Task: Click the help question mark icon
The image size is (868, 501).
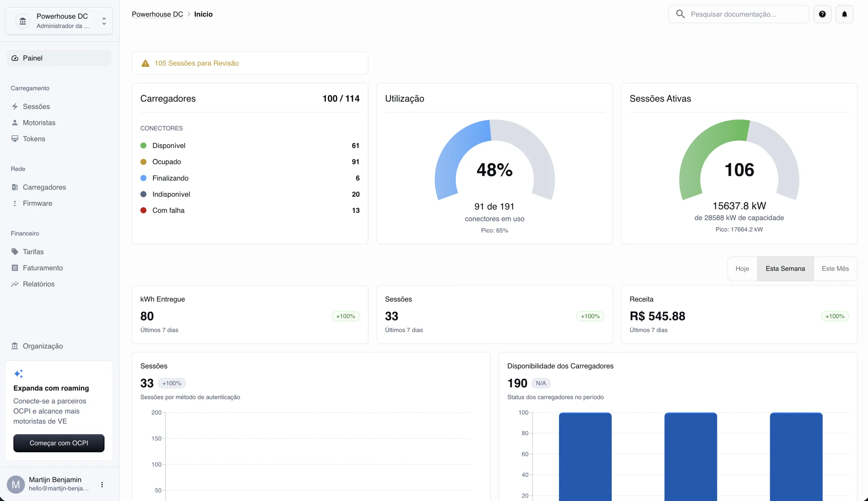Action: point(822,14)
